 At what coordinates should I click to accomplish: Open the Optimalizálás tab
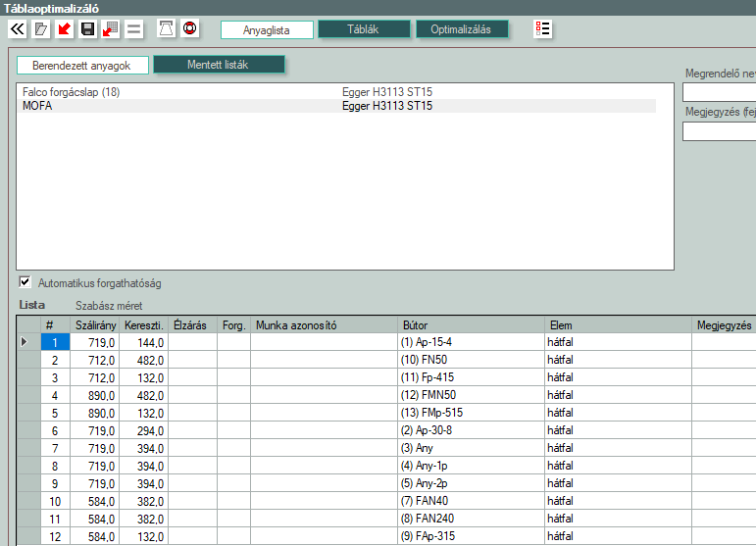click(462, 30)
